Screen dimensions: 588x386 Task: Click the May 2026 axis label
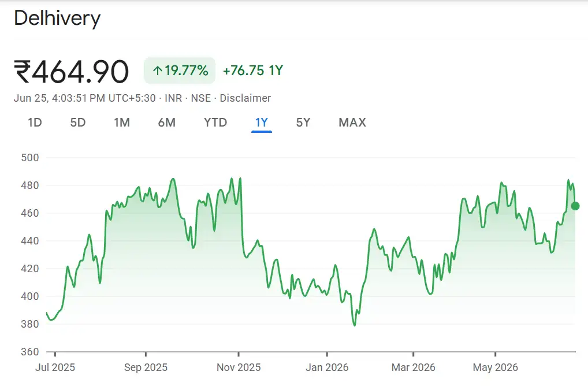(x=496, y=368)
